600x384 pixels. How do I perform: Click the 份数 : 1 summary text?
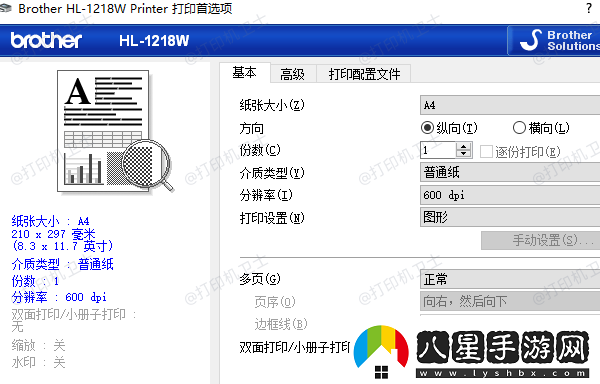click(x=35, y=281)
